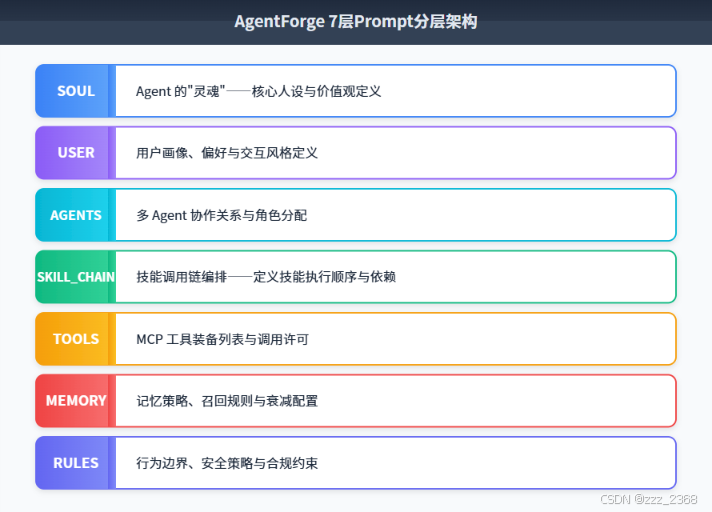
Task: Click the text 多 Agent 协作关系与角色分配
Action: (x=222, y=215)
